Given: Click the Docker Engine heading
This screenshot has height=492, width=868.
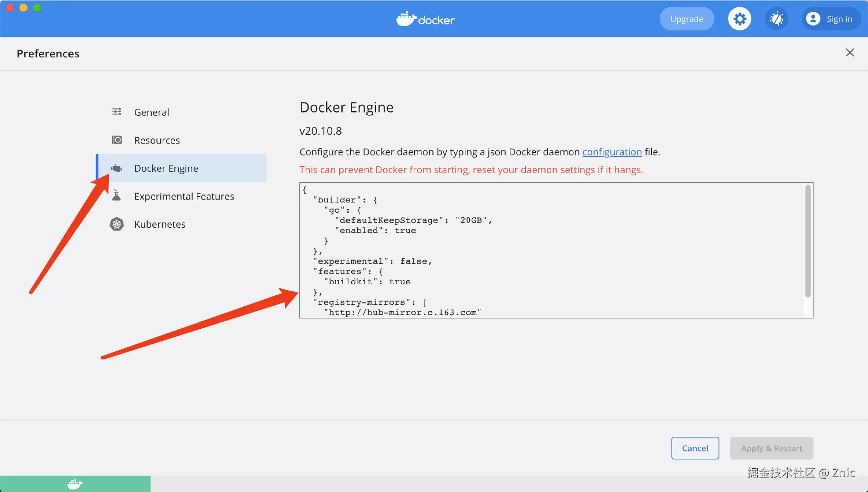Looking at the screenshot, I should pos(346,108).
